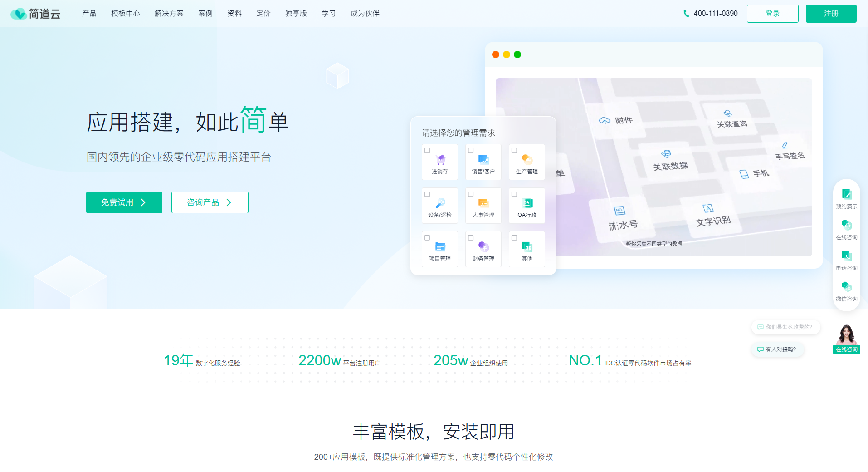Click the red dot in mock window
868x472 pixels.
496,54
